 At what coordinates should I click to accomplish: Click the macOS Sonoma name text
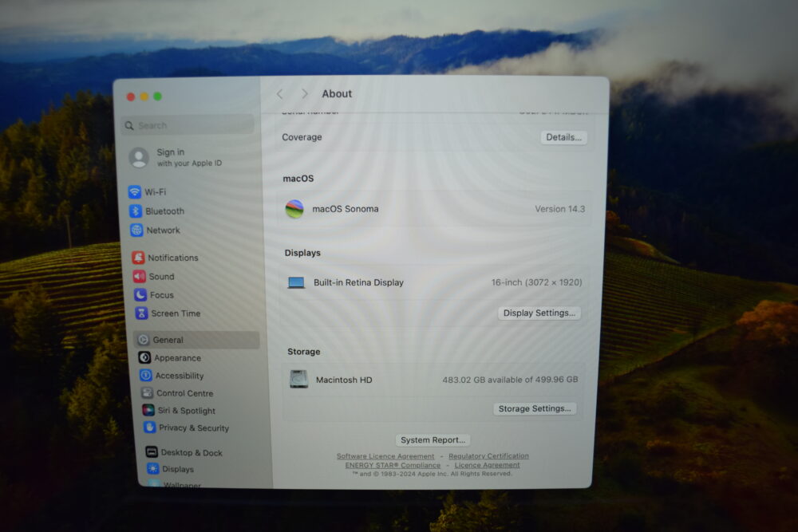[x=345, y=209]
